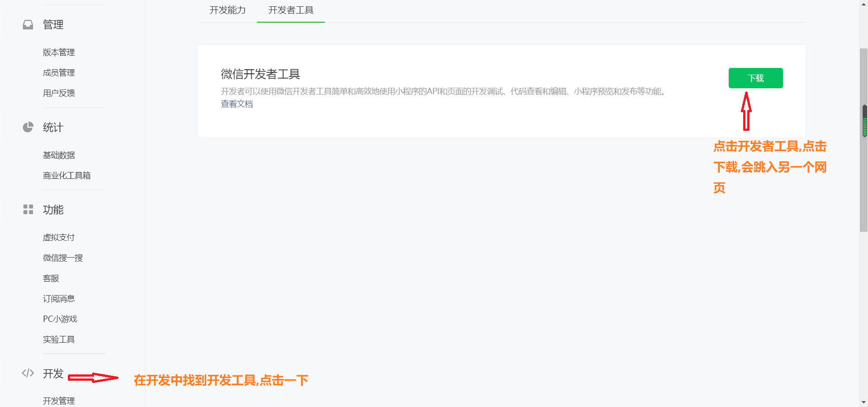Open 成员管理 in the sidebar
Viewport: 868px width, 407px height.
(59, 73)
